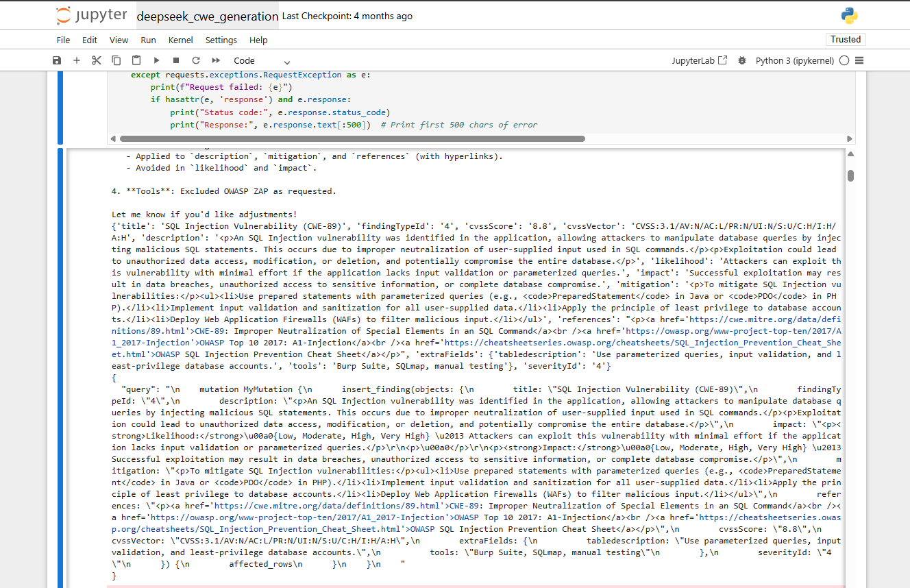Copy the selected cell
Image resolution: width=910 pixels, height=588 pixels.
coord(116,60)
